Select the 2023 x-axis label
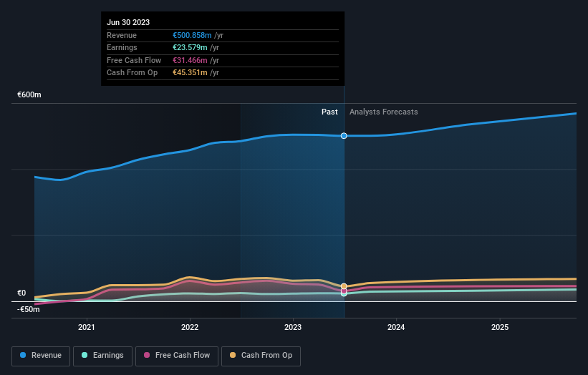 [293, 327]
